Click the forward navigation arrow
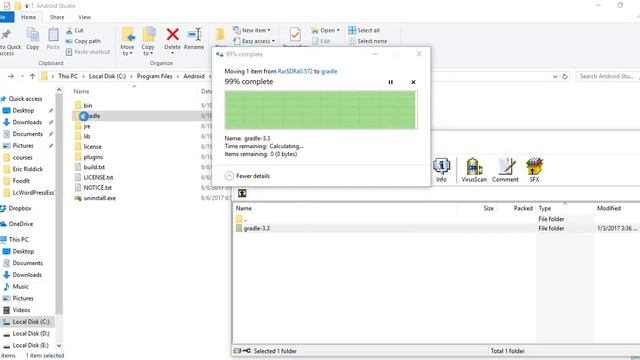640x360 pixels. pos(11,76)
